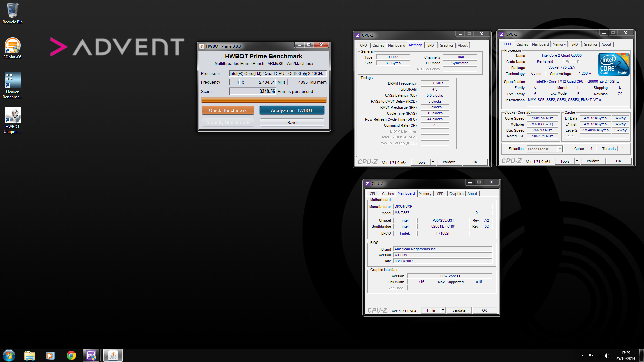
Task: Click BIOS Date value 08/09/2007
Action: click(x=443, y=261)
